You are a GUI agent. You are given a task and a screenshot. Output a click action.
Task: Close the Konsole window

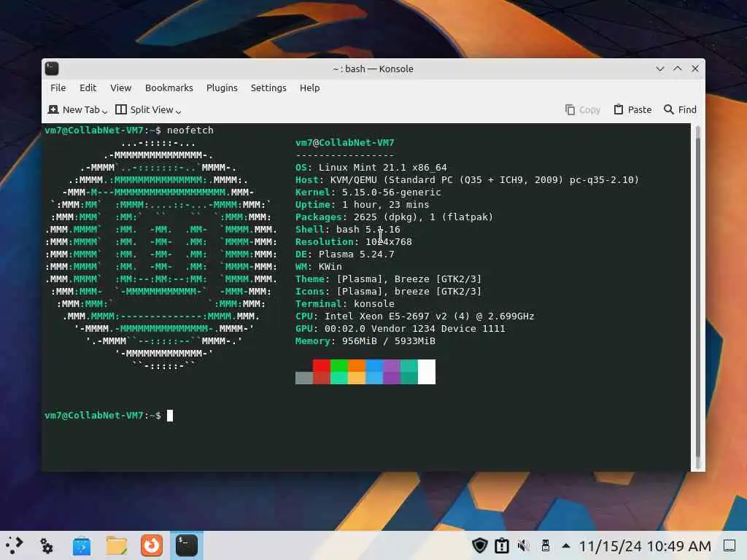pyautogui.click(x=695, y=69)
